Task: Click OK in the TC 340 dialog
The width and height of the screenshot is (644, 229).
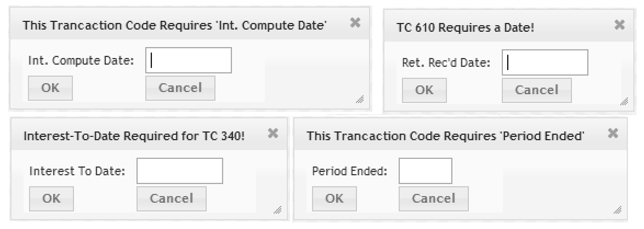Action: click(51, 198)
